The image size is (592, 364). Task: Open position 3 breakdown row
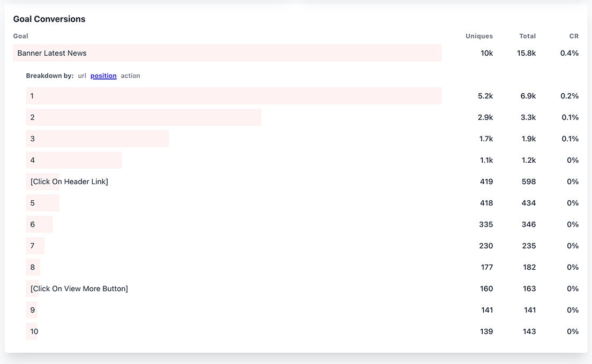coord(33,139)
